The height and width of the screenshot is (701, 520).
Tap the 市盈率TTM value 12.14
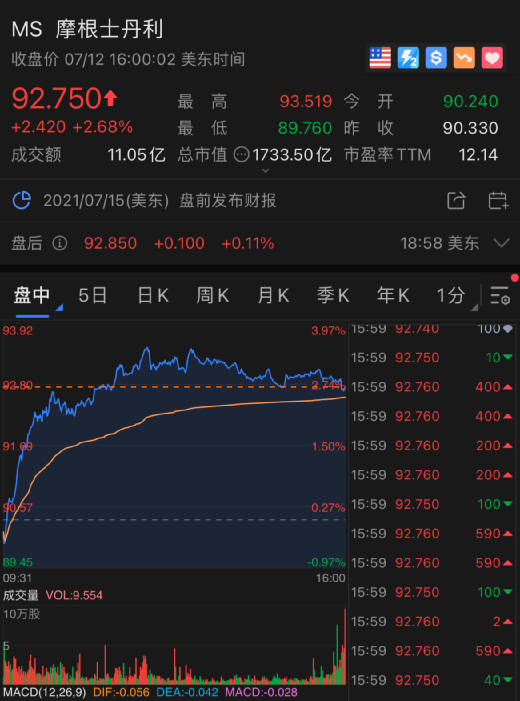pos(478,155)
